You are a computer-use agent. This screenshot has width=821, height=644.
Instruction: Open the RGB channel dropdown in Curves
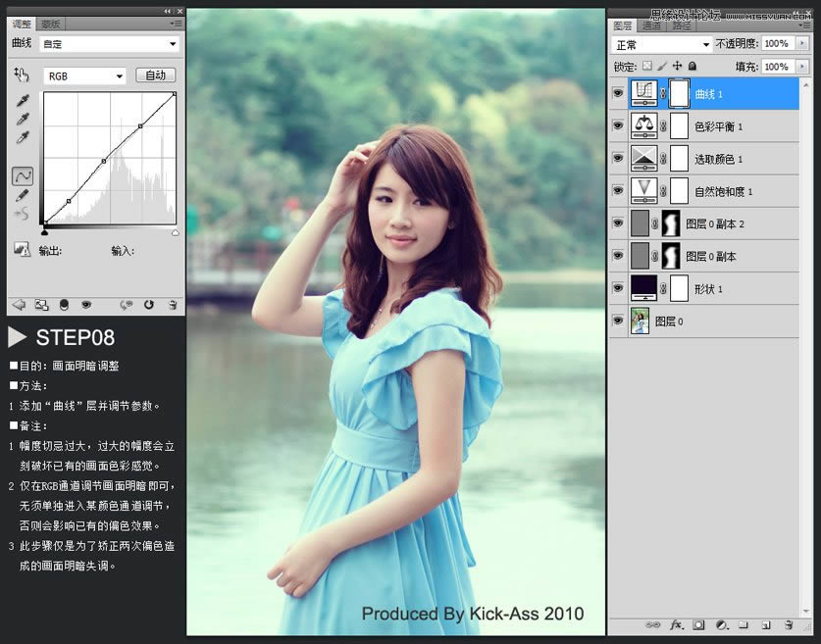[x=83, y=74]
